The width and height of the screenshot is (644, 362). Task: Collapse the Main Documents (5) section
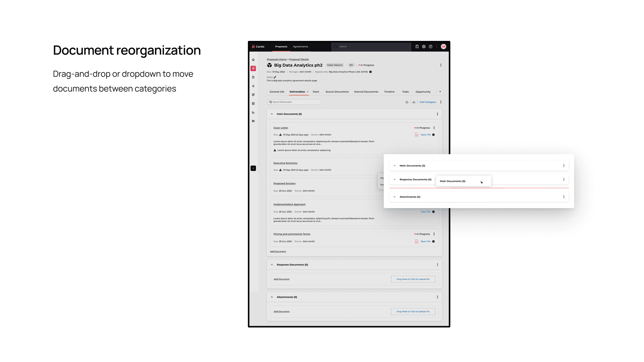point(272,114)
